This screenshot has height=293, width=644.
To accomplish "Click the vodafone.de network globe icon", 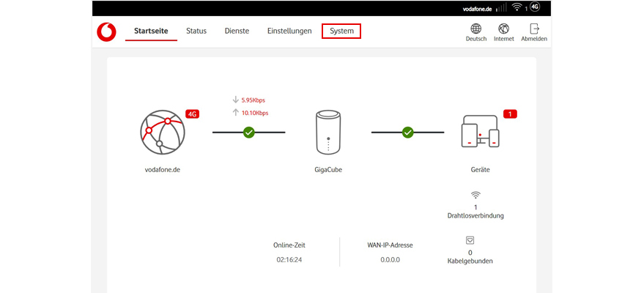I will tap(162, 132).
